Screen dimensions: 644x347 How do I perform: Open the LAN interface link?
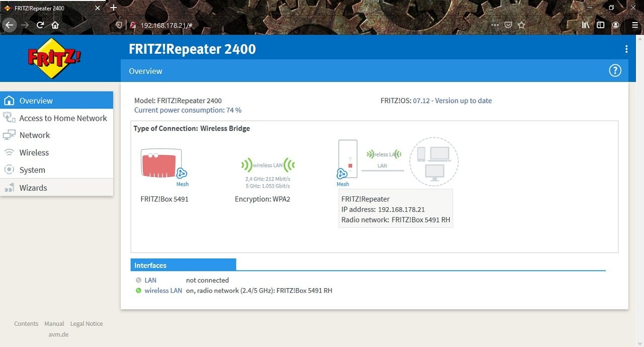pos(150,280)
